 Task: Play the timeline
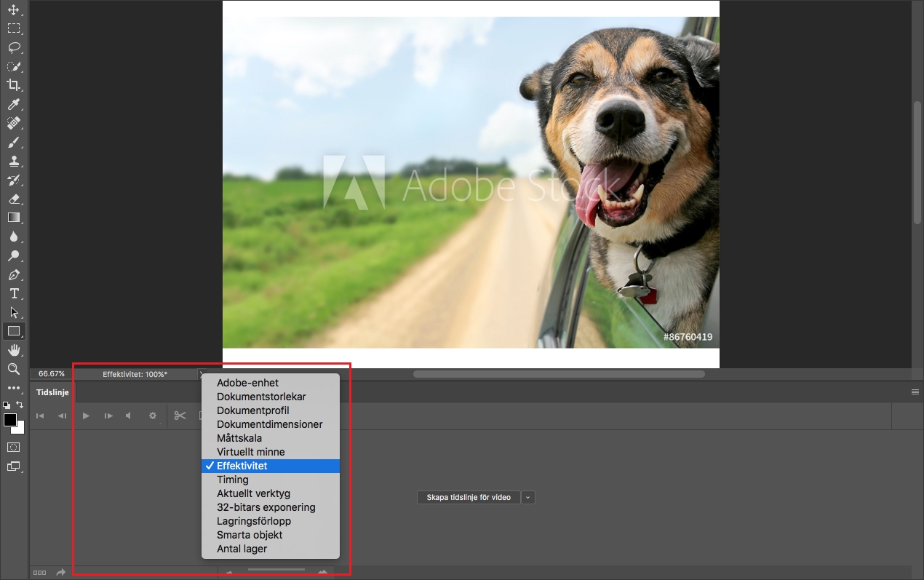pyautogui.click(x=86, y=416)
